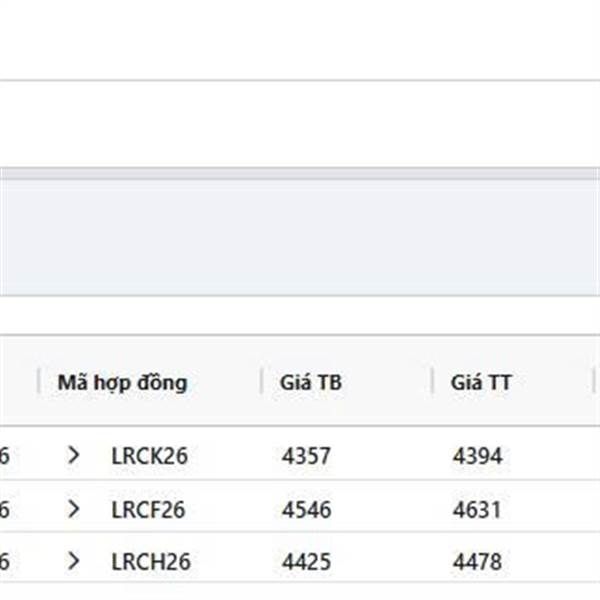Click the blank white panel at the top

click(x=300, y=122)
